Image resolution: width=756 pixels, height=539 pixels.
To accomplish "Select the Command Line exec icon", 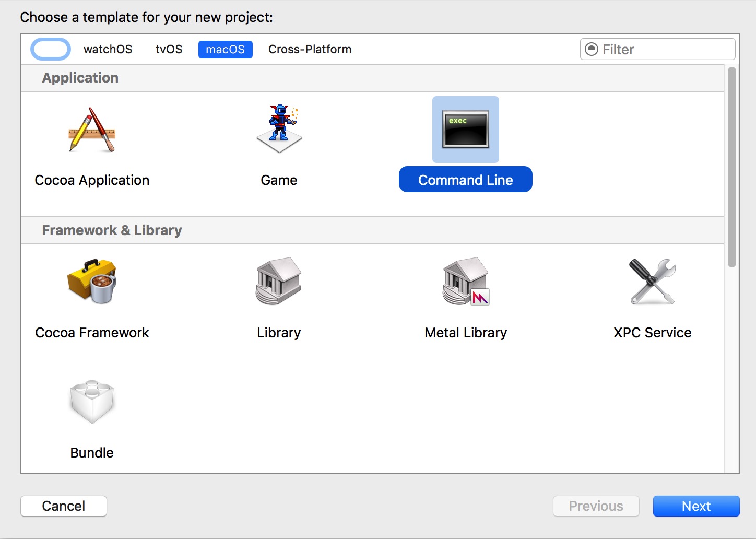I will click(466, 129).
